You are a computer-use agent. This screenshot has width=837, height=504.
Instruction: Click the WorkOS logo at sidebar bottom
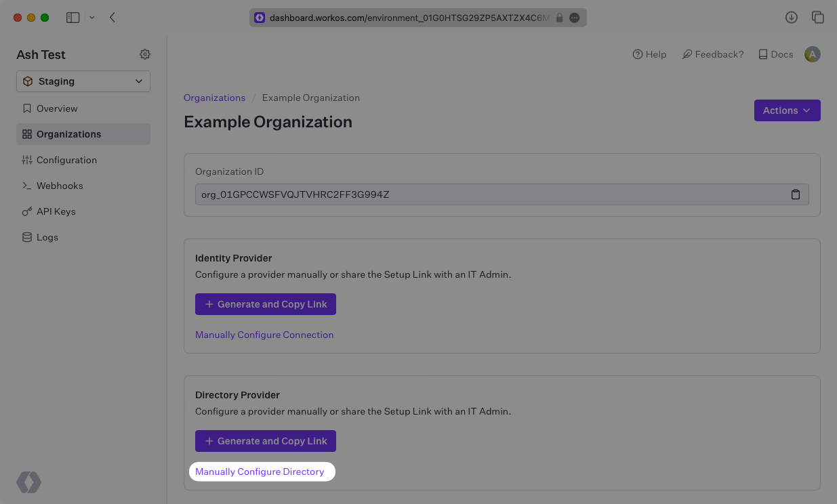(x=29, y=482)
